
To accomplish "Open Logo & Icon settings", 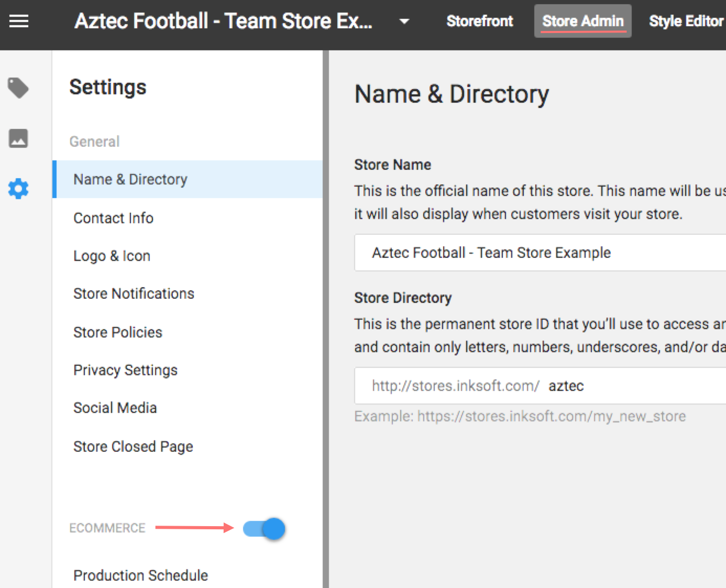I will pyautogui.click(x=112, y=256).
